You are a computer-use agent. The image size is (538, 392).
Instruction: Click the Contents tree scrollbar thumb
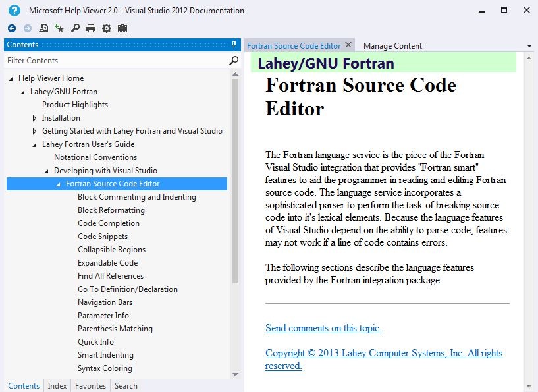[235, 181]
